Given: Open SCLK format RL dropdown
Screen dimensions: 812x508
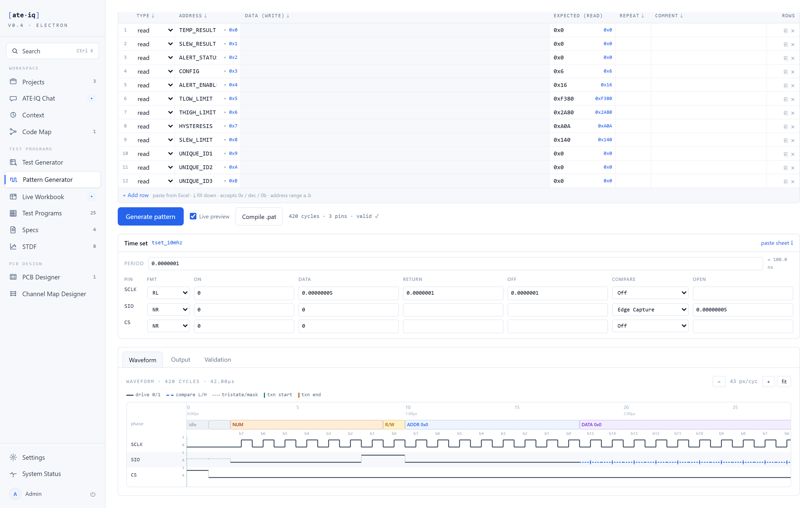Looking at the screenshot, I should coord(168,293).
